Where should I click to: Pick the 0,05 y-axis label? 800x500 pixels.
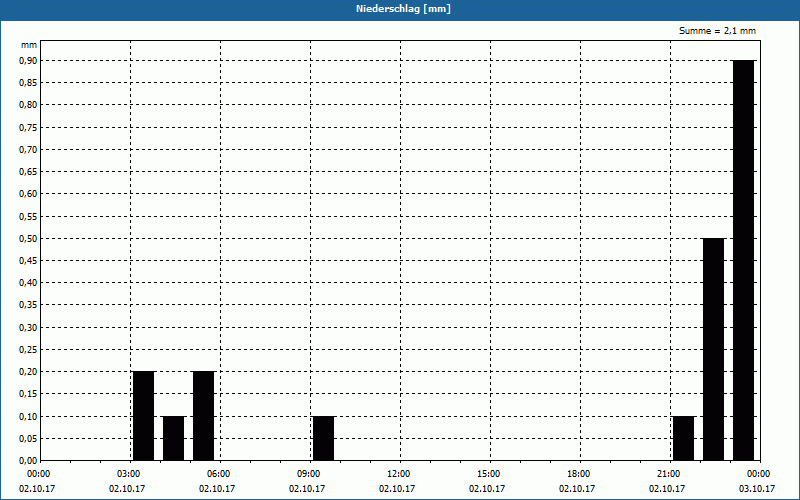pyautogui.click(x=28, y=438)
